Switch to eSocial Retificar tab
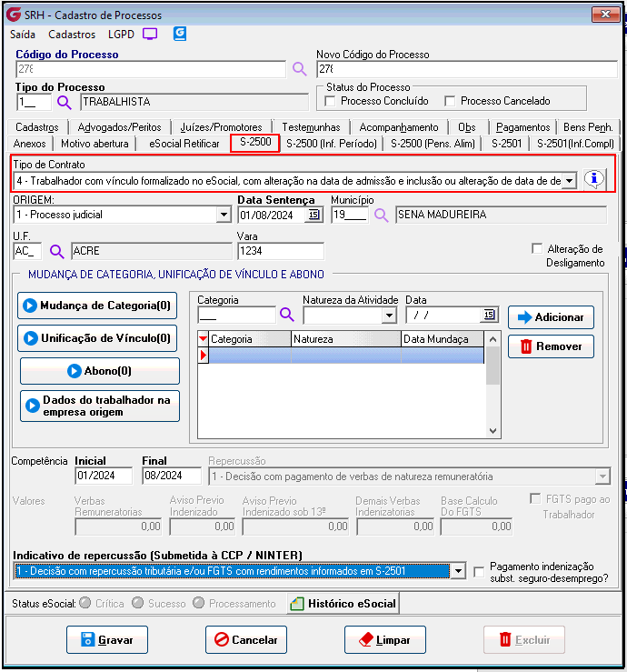The height and width of the screenshot is (672, 627). click(184, 144)
